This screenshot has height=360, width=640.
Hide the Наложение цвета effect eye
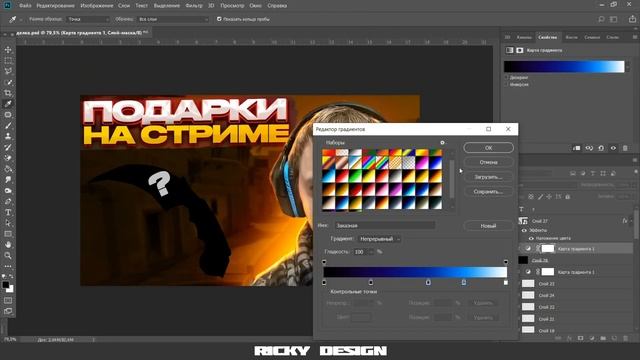pos(531,238)
